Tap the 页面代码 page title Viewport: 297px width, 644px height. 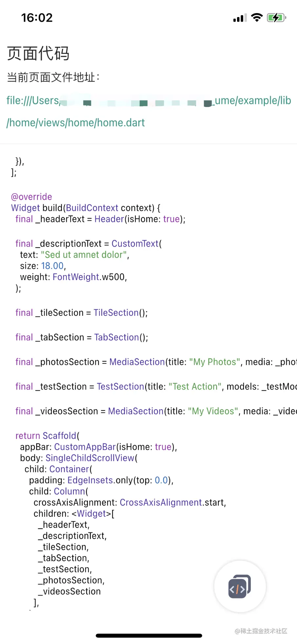pos(38,53)
